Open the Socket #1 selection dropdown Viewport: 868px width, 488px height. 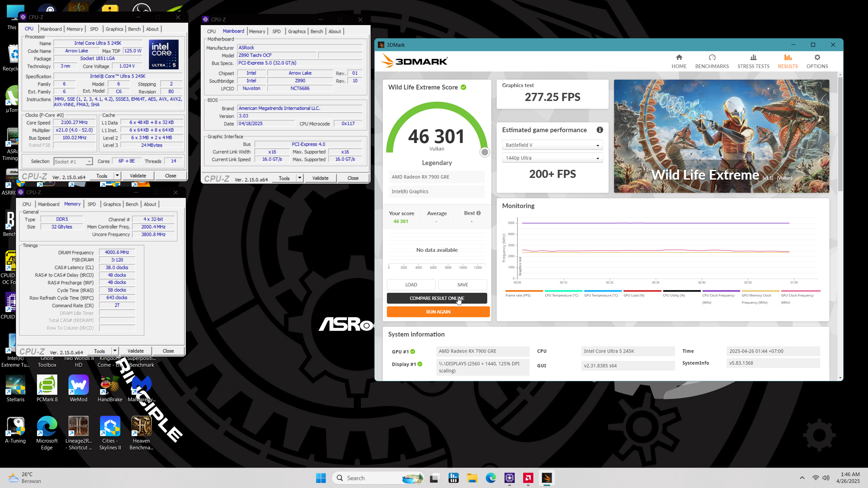click(x=73, y=162)
